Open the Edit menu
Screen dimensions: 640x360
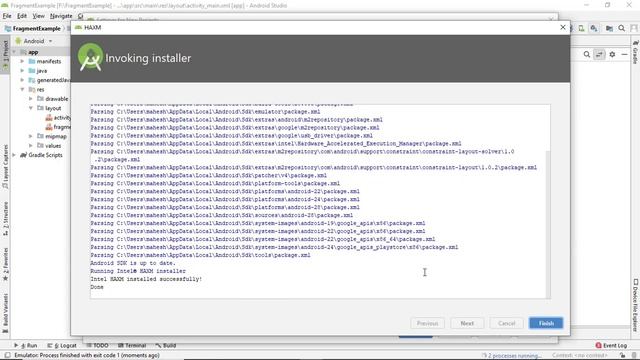click(22, 16)
